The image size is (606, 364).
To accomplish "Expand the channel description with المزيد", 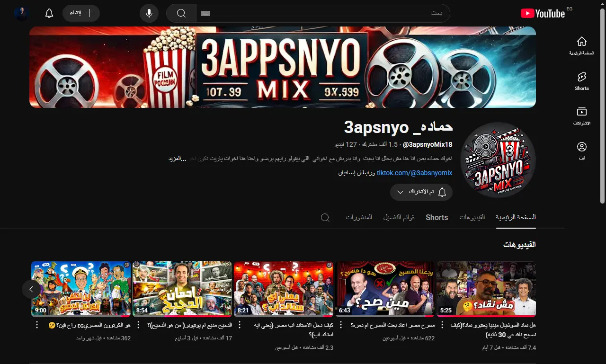I will [x=177, y=158].
